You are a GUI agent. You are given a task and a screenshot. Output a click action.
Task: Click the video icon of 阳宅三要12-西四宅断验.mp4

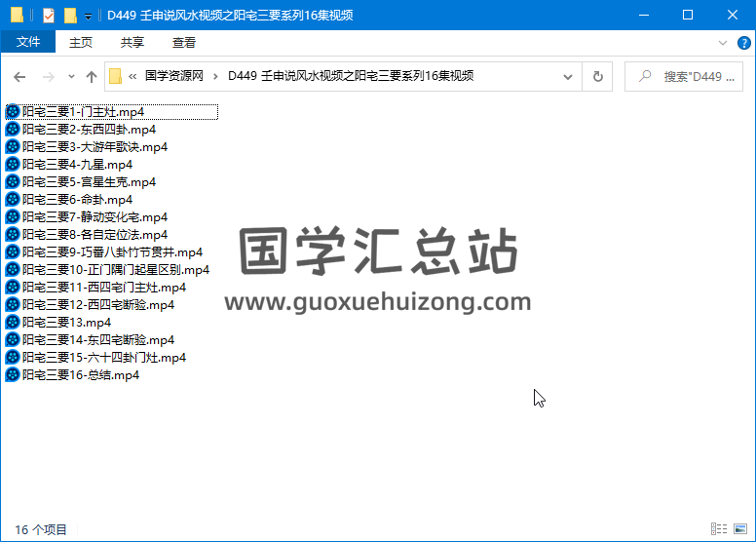pyautogui.click(x=13, y=304)
